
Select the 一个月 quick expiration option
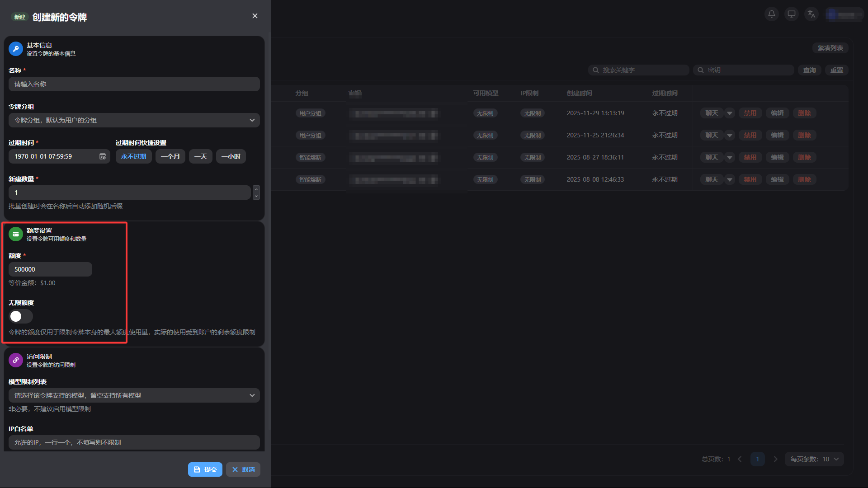click(x=170, y=156)
